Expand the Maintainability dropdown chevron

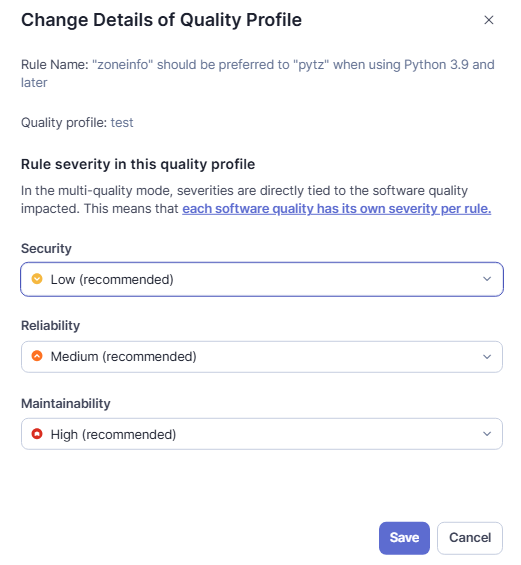pos(487,434)
